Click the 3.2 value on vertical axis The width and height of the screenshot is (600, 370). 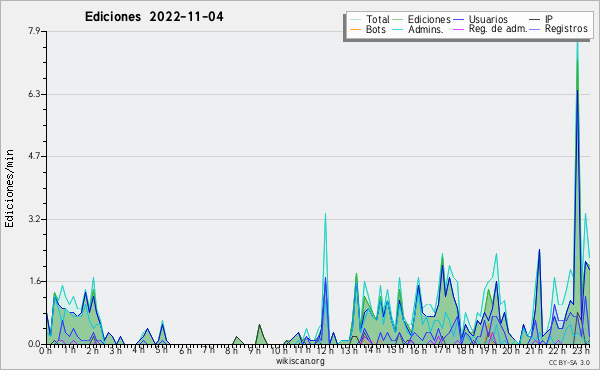coord(34,219)
